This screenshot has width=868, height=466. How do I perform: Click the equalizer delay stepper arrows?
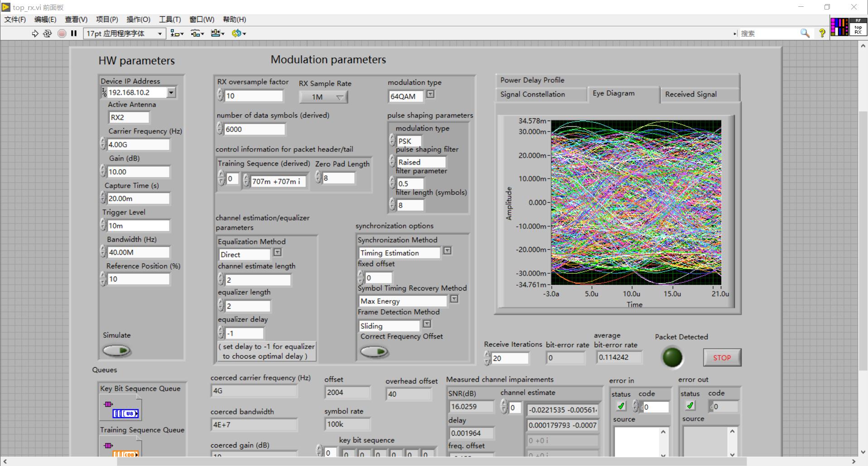pyautogui.click(x=221, y=333)
